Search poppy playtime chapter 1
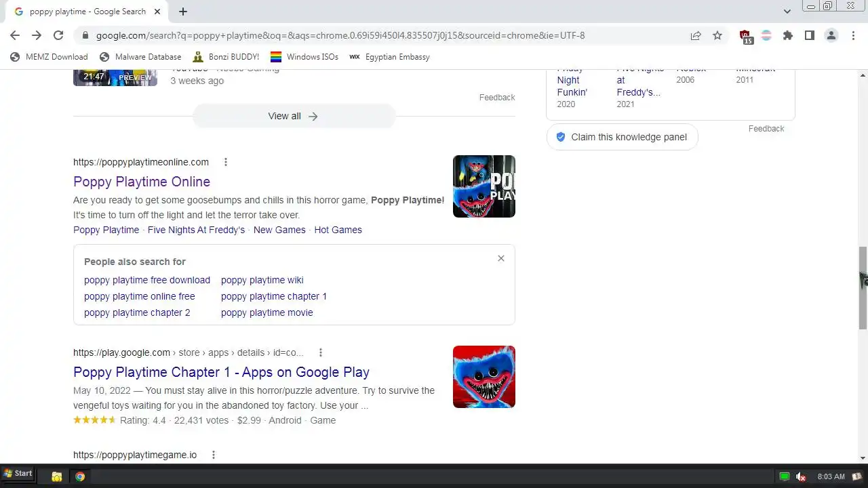 point(274,296)
